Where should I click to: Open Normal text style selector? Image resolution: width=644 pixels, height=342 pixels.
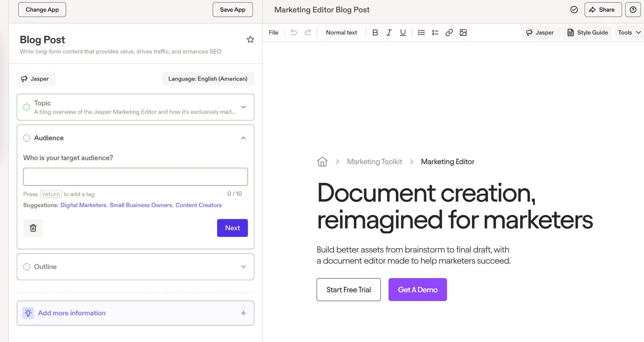342,33
